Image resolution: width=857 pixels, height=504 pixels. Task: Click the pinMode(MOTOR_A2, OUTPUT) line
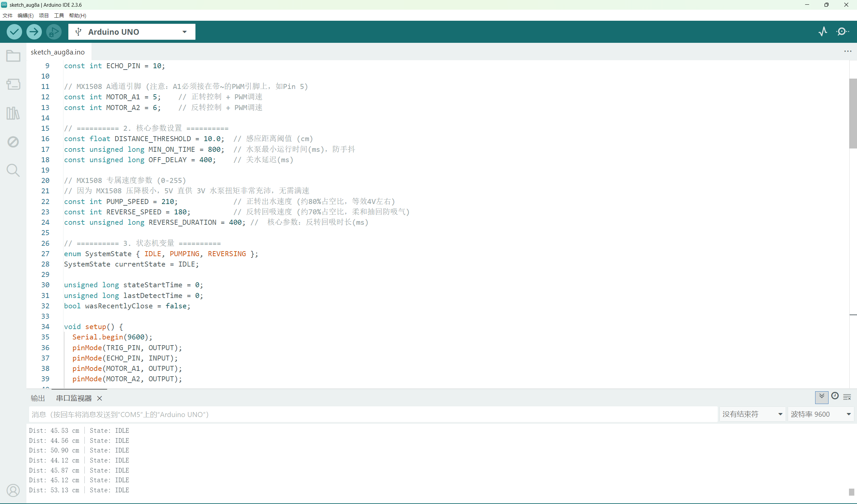coord(127,379)
